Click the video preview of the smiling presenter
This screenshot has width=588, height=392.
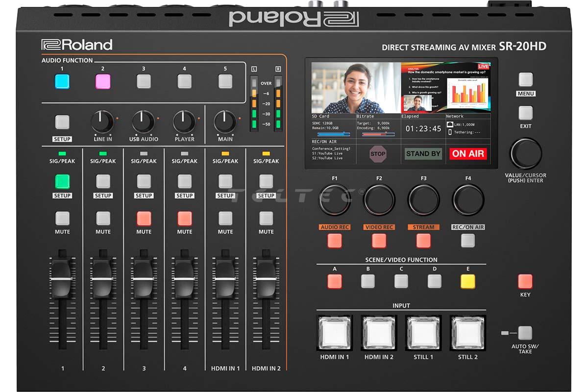click(356, 88)
